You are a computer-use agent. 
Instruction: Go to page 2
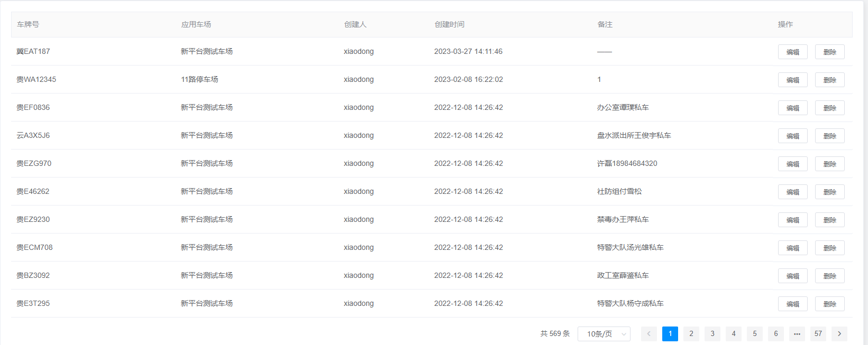(x=691, y=334)
